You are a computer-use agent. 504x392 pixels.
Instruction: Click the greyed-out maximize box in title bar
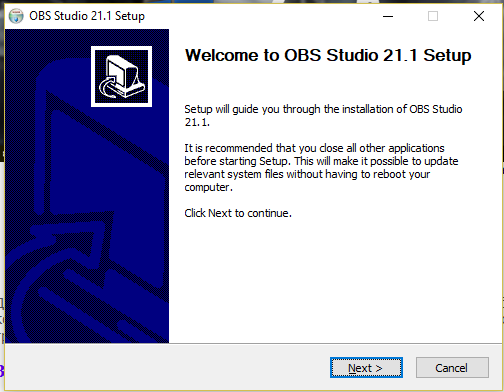coord(433,16)
